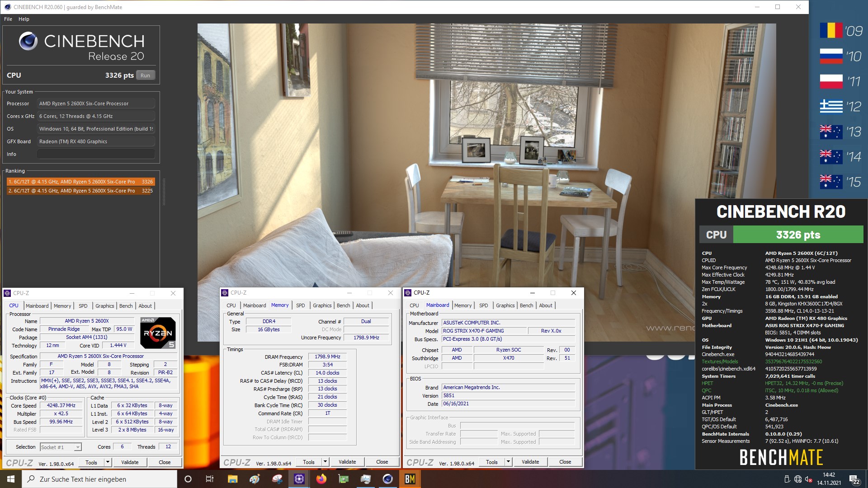Open SPD tab in middle CPU-Z window

[301, 305]
